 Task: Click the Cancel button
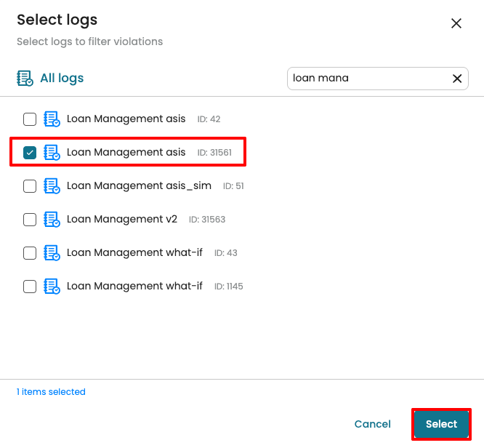(x=372, y=424)
